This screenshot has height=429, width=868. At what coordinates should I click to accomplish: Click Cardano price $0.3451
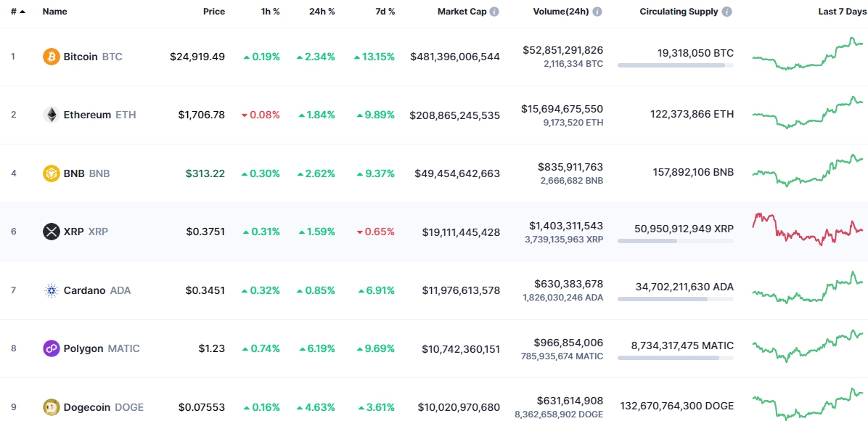click(x=206, y=290)
